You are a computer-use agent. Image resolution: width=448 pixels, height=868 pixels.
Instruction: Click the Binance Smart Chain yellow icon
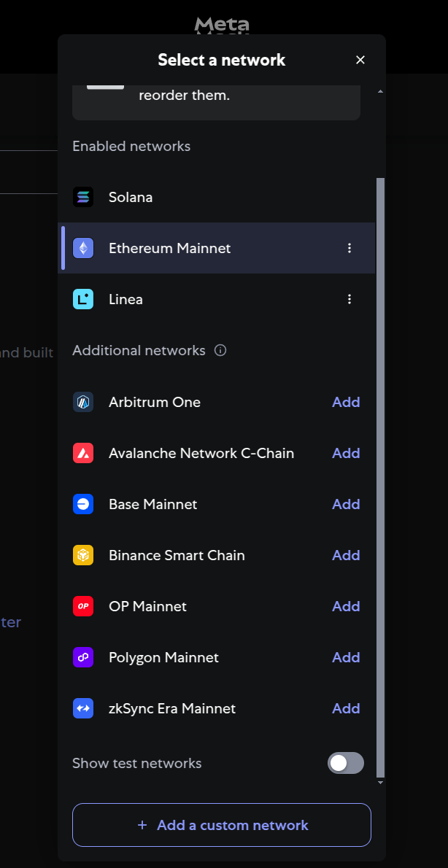(83, 555)
